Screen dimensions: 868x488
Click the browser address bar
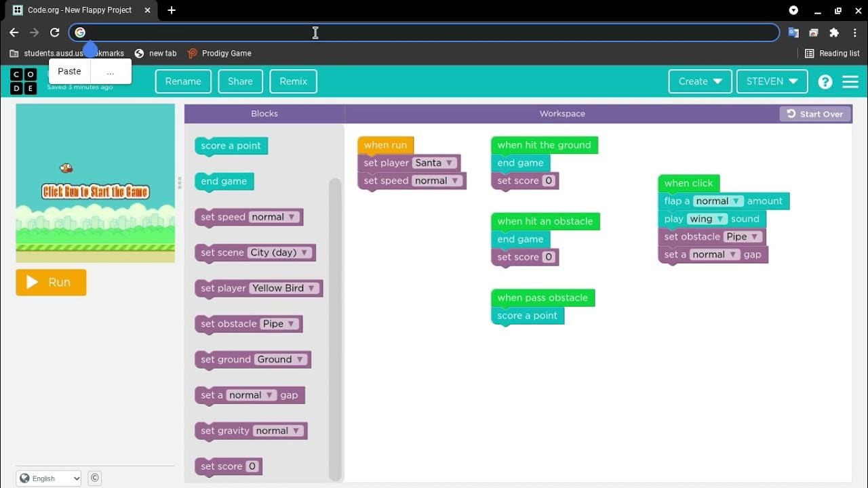(x=424, y=33)
